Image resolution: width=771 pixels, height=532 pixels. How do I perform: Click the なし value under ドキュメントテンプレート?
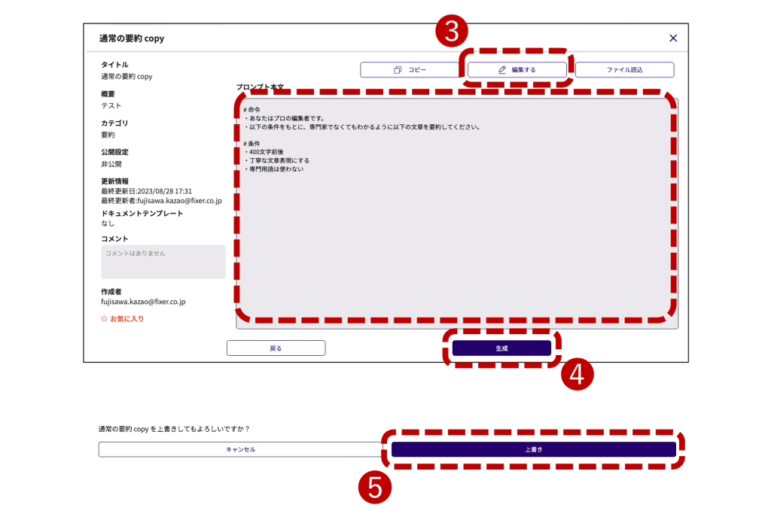tap(108, 223)
